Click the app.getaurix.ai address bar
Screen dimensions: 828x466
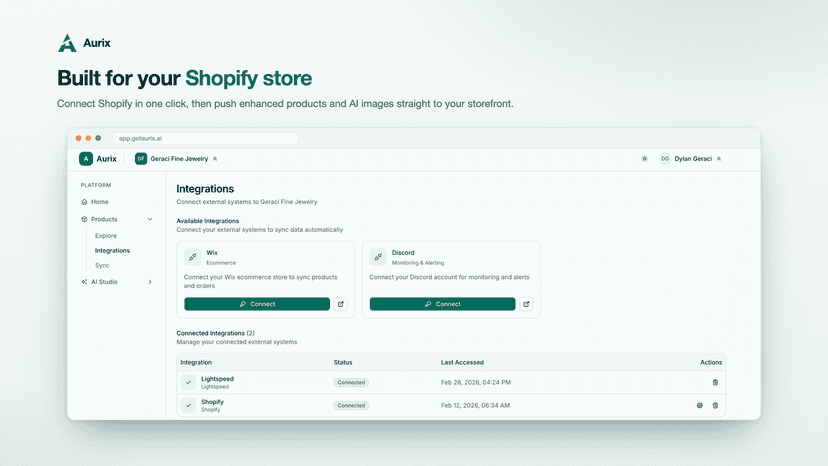point(205,138)
